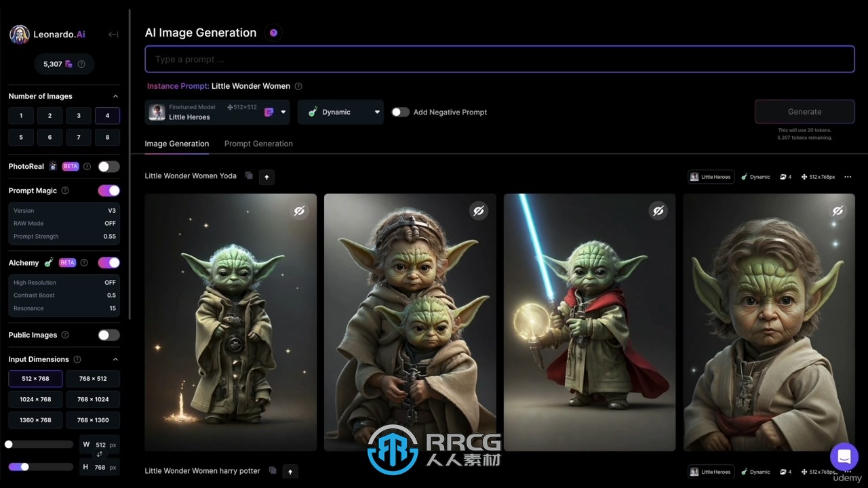Click the Little Heroes model thumbnail
Viewport: 868px width, 488px height.
157,113
